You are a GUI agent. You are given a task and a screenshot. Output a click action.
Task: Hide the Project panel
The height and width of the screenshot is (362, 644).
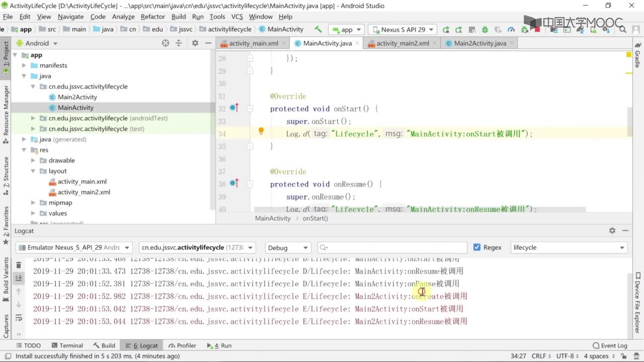208,43
